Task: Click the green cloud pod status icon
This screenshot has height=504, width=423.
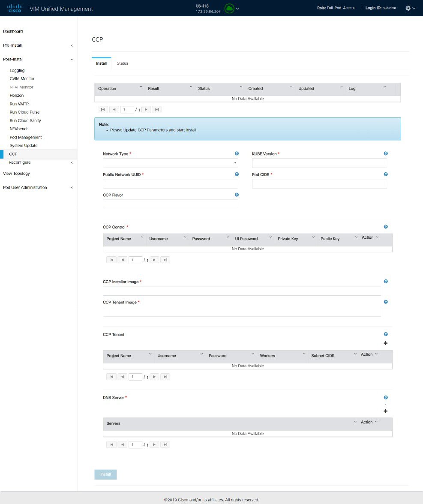Action: (x=229, y=9)
